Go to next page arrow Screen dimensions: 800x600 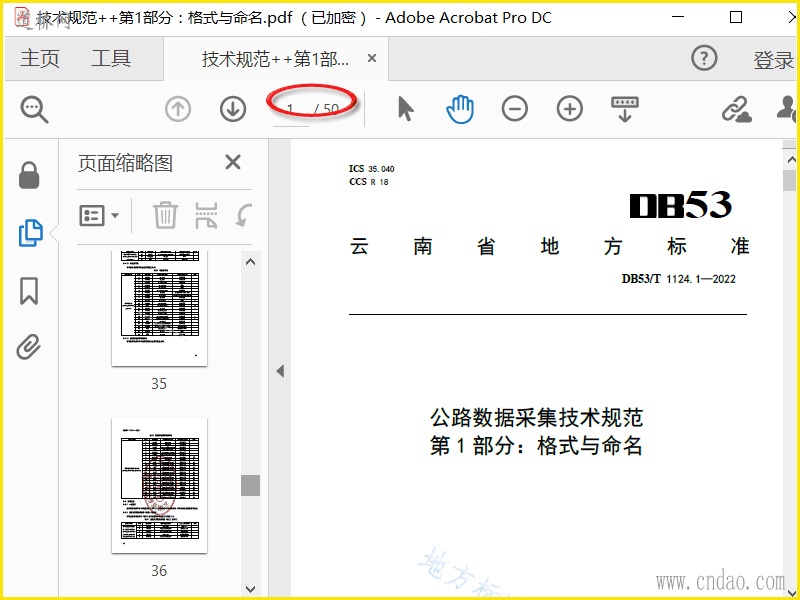coord(233,109)
